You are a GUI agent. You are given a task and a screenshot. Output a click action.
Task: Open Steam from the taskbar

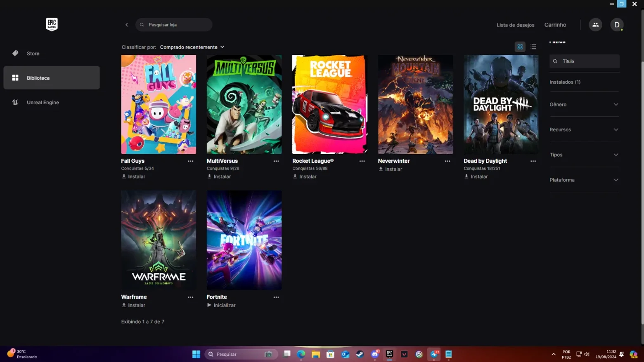click(x=360, y=354)
